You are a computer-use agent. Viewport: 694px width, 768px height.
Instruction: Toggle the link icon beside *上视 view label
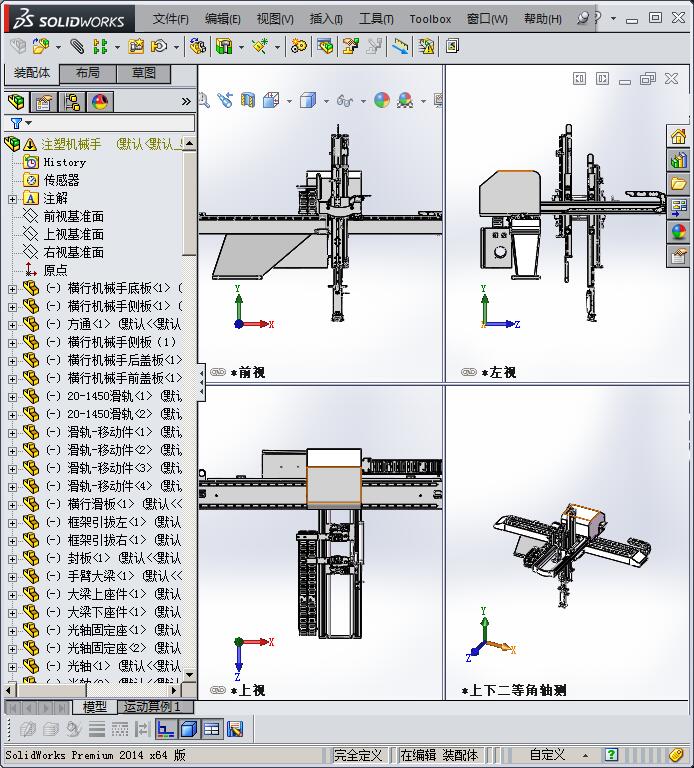[x=217, y=690]
